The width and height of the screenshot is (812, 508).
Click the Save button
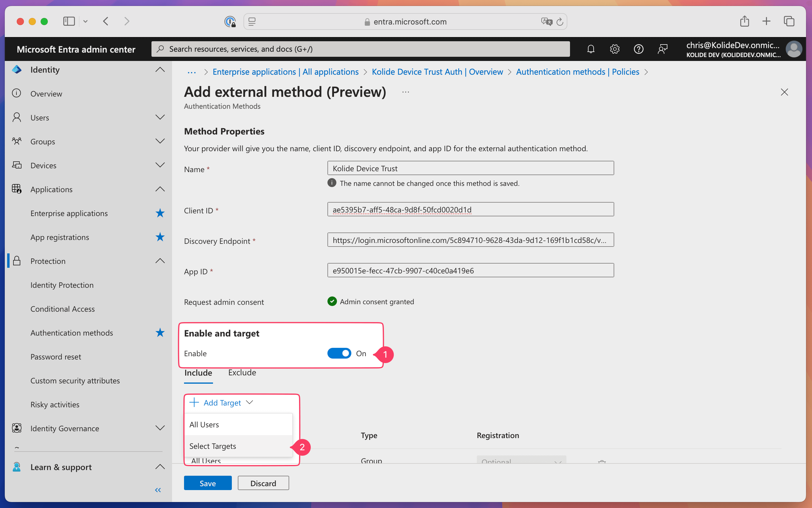[x=208, y=483]
